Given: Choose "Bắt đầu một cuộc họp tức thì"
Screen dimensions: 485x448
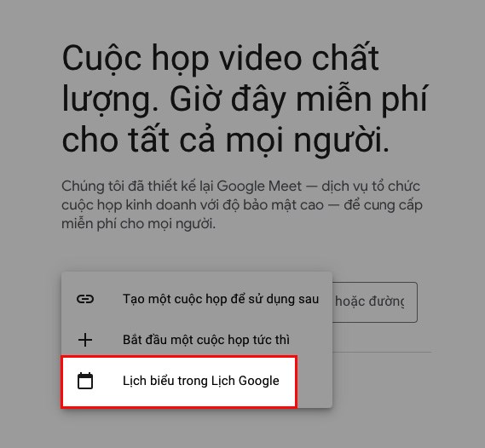Looking at the screenshot, I should (197, 340).
